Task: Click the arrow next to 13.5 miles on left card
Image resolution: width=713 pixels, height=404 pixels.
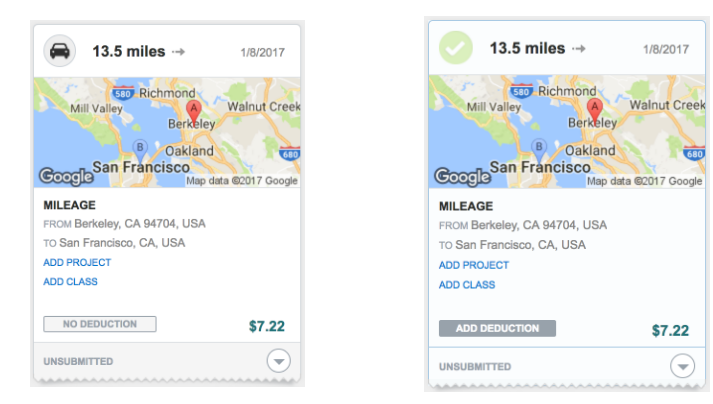Action: click(179, 52)
